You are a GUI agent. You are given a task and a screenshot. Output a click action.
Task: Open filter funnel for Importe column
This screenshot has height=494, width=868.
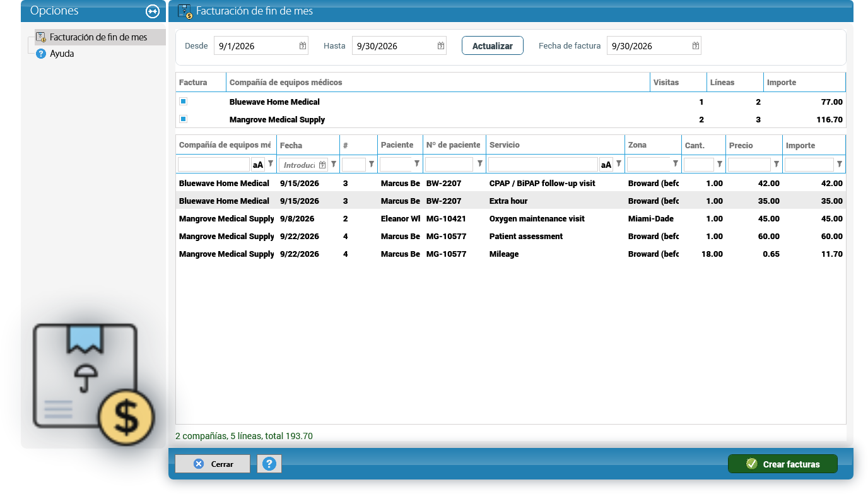[x=840, y=164]
